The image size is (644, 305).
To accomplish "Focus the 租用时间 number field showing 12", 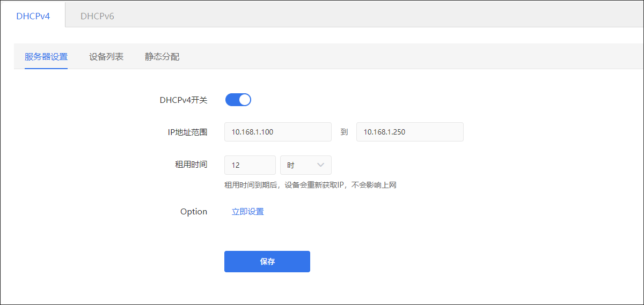I will coord(250,165).
